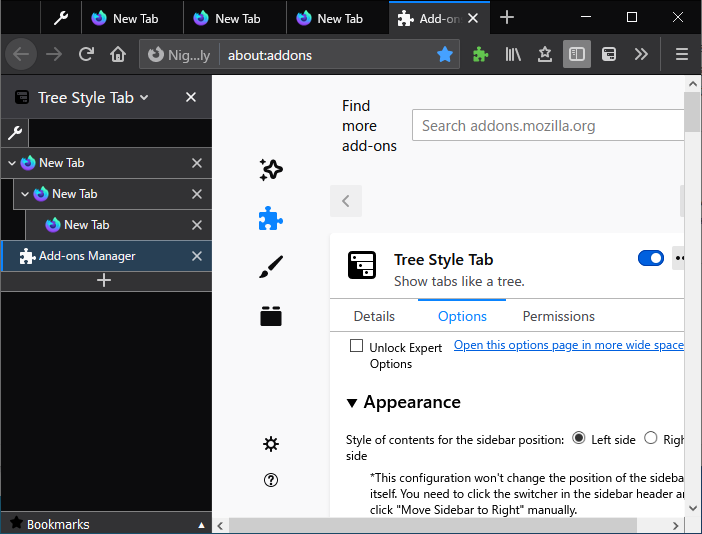The width and height of the screenshot is (702, 534).
Task: Click horizontal scrollbar left arrow
Action: [x=220, y=525]
